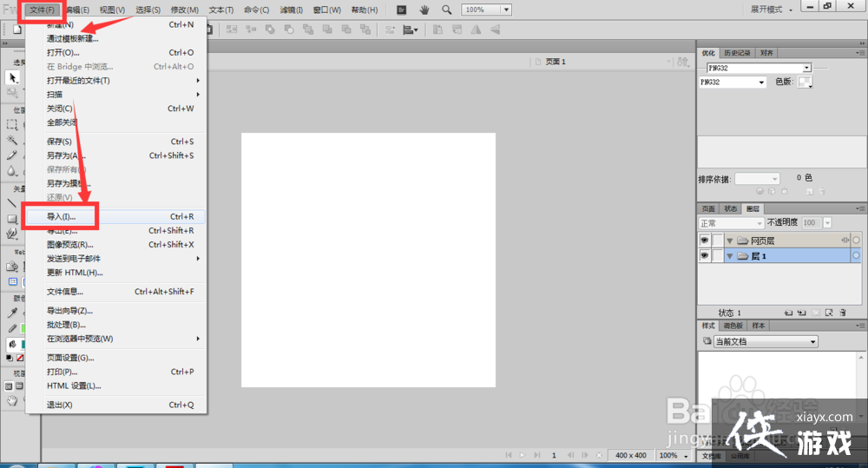The width and height of the screenshot is (868, 468).
Task: Click the 不透明度 opacity value field
Action: (x=810, y=223)
